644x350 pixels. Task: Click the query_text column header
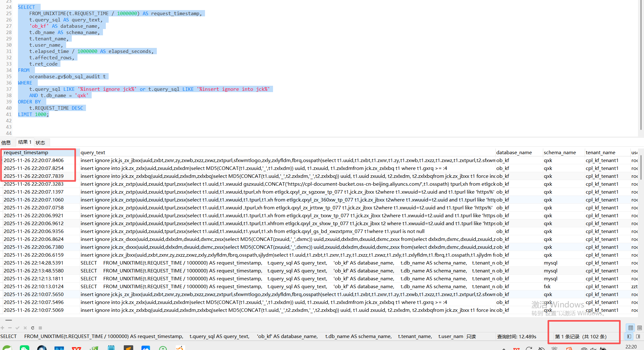click(x=93, y=153)
